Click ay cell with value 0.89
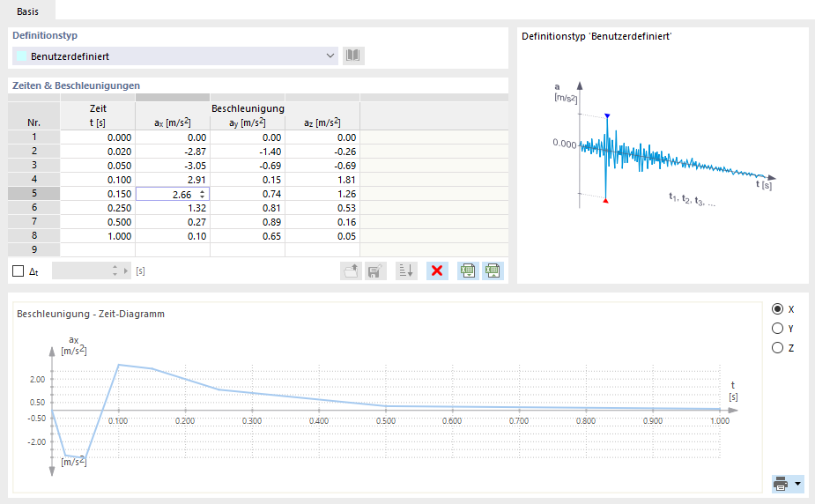This screenshot has height=504, width=815. click(x=248, y=221)
